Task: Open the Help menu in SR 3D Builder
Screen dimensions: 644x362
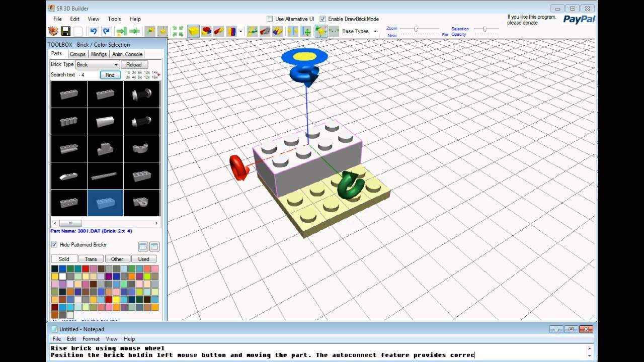Action: pos(135,19)
